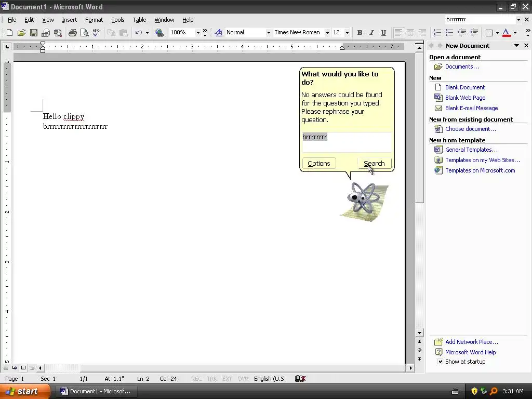
Task: Align text to the left
Action: 398,33
